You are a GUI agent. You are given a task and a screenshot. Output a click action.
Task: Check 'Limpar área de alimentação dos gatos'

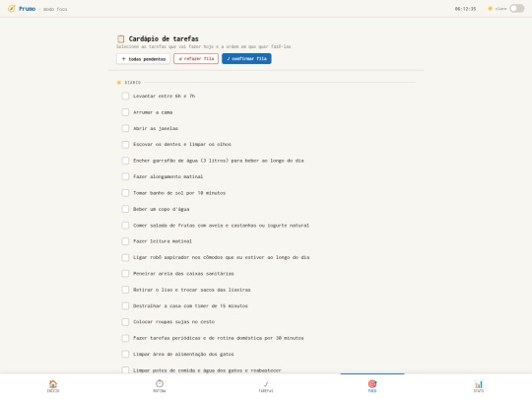pos(125,355)
